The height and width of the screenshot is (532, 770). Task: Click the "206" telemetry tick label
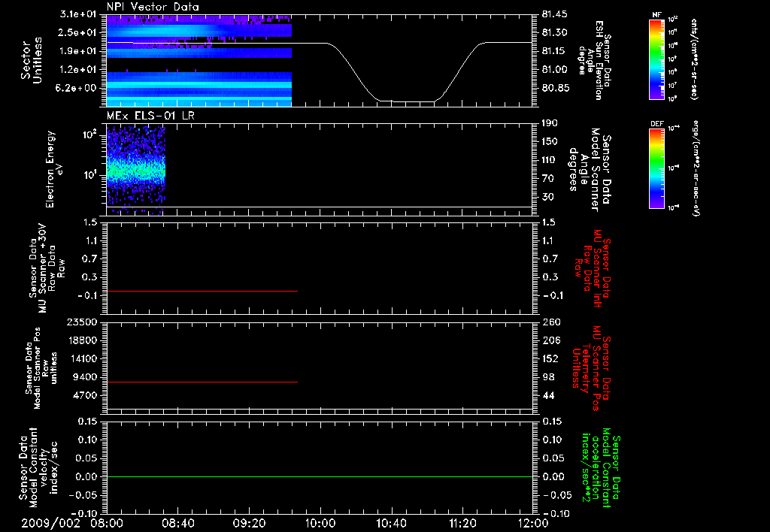551,340
